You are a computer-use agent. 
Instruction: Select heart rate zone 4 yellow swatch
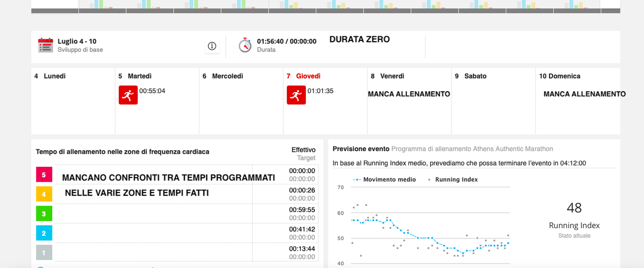tap(44, 194)
